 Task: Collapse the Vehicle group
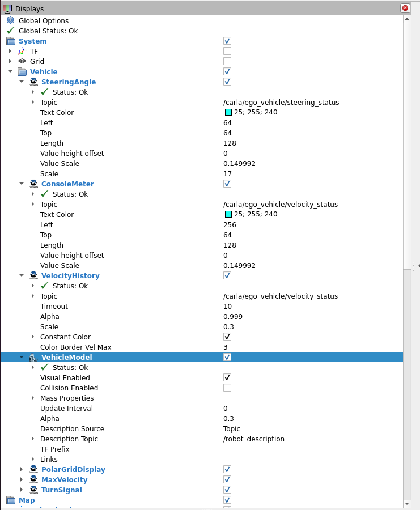10,71
